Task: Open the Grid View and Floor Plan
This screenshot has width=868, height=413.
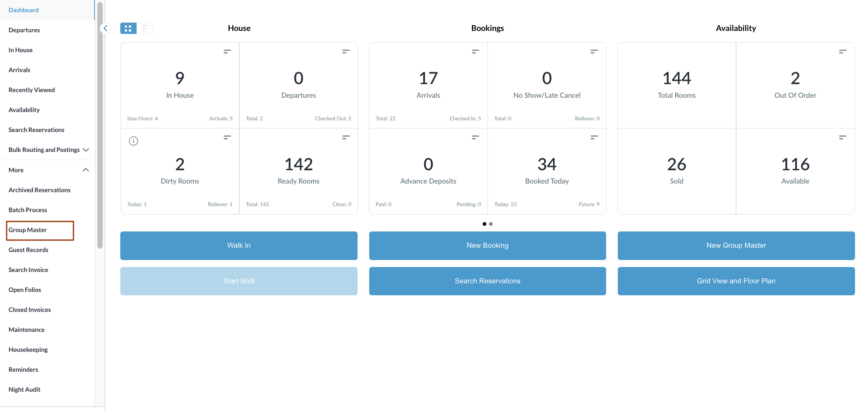Action: point(736,281)
